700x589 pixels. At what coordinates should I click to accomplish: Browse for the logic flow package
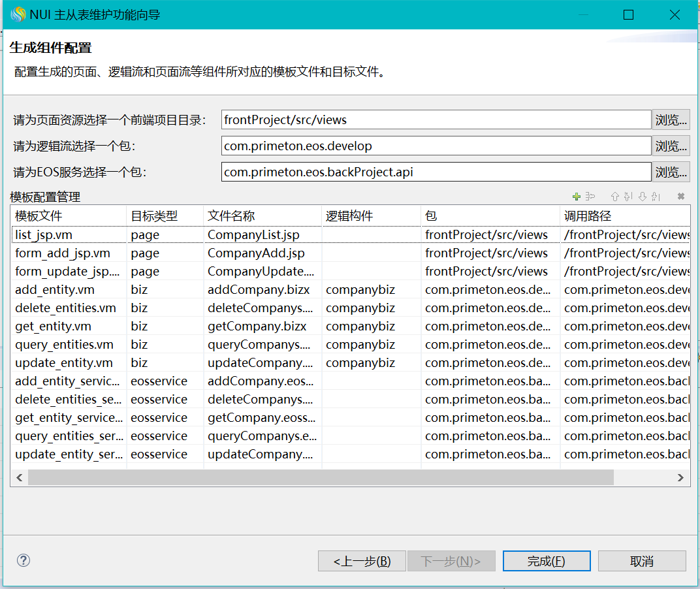tap(671, 146)
